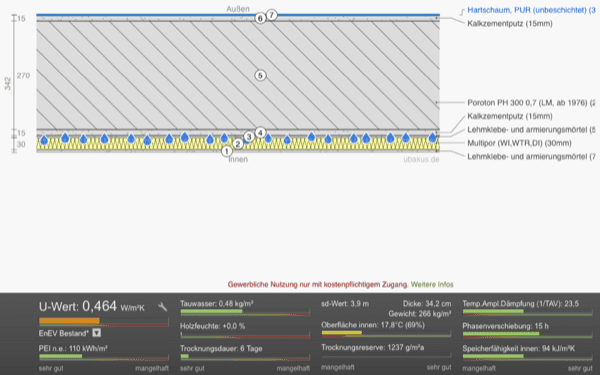Click the sd-Wert: 3,9 m text

pos(345,304)
